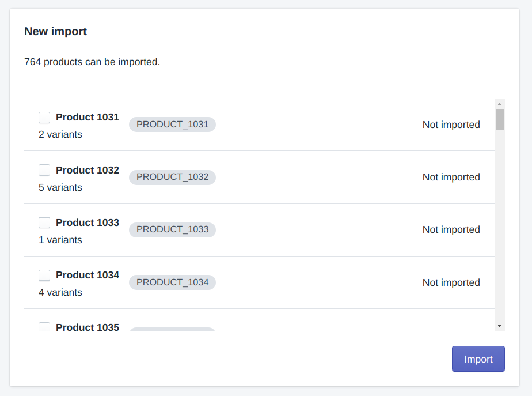The image size is (532, 396).
Task: Check the Product 1032 checkbox
Action: click(44, 170)
